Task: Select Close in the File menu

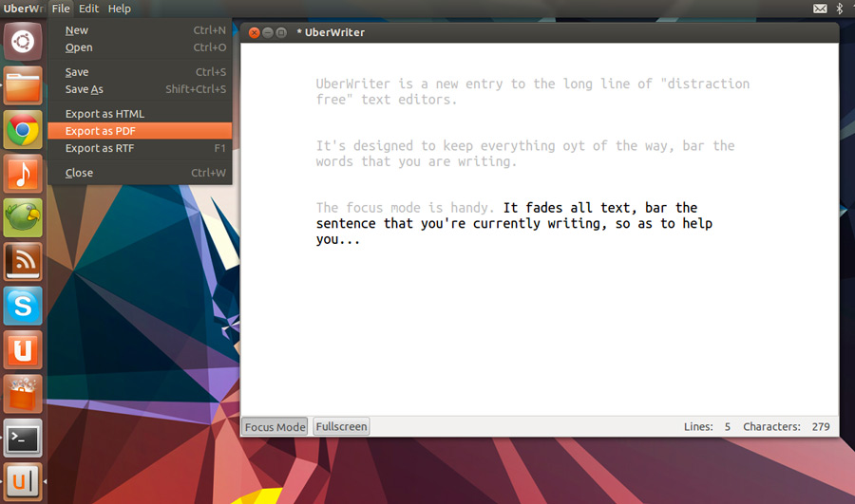Action: (140, 173)
